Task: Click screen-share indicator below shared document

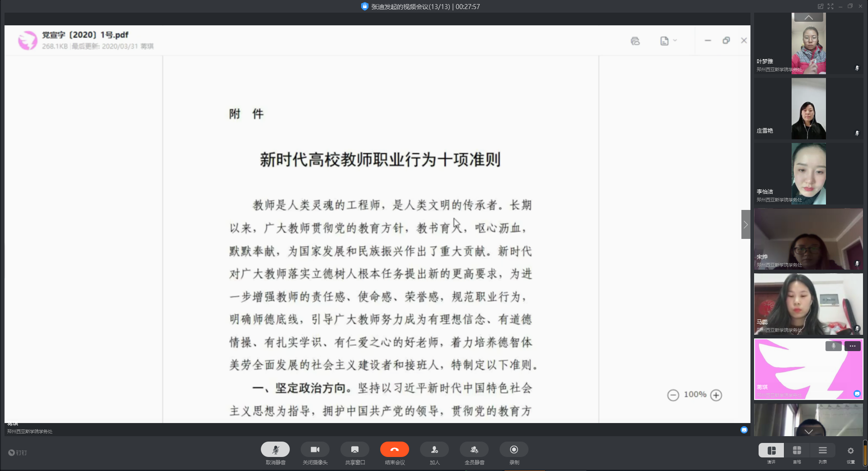Action: [x=744, y=430]
